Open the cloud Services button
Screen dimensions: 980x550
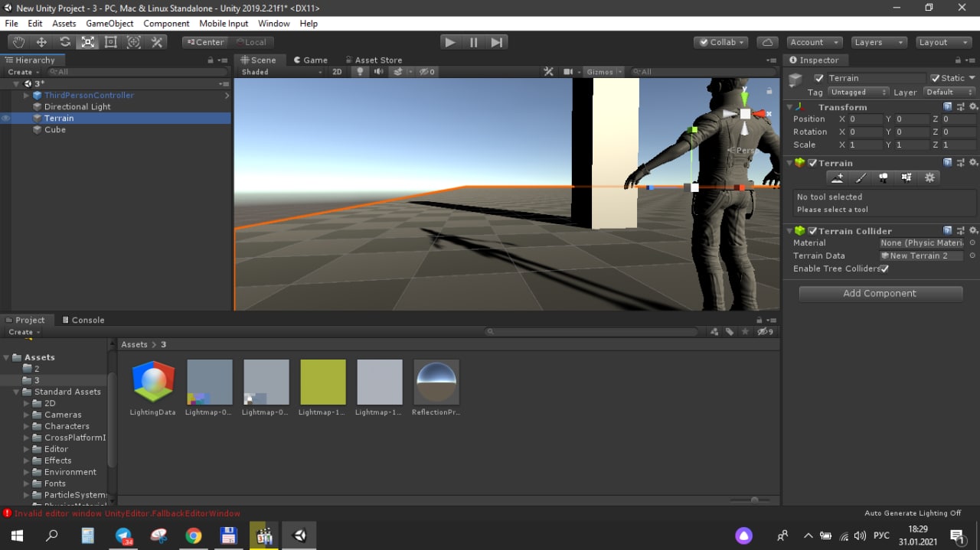pyautogui.click(x=767, y=42)
